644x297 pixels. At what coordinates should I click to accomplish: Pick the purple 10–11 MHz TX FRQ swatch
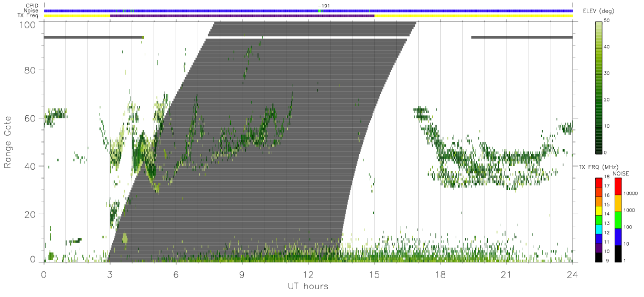pyautogui.click(x=598, y=247)
